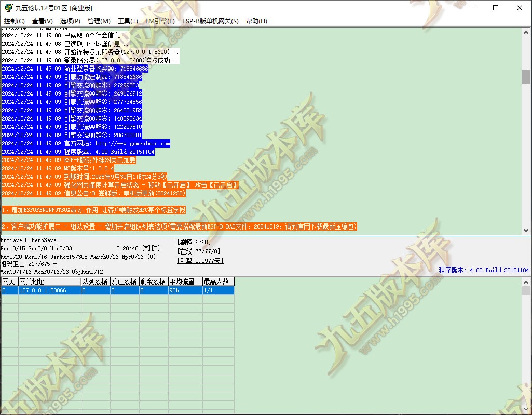Click the 引擎功能定制QQ log line
This screenshot has height=415, width=532.
(x=72, y=77)
